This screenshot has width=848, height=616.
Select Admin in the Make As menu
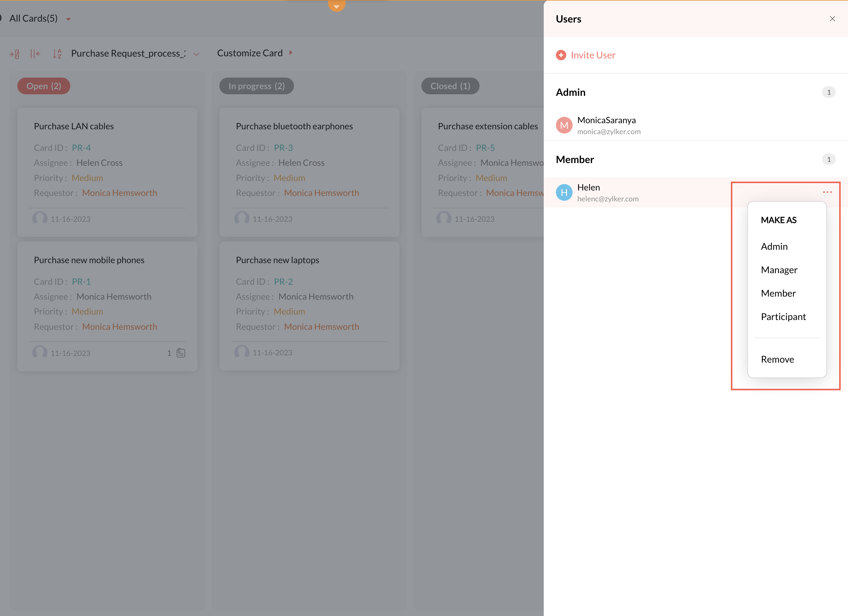pyautogui.click(x=774, y=246)
